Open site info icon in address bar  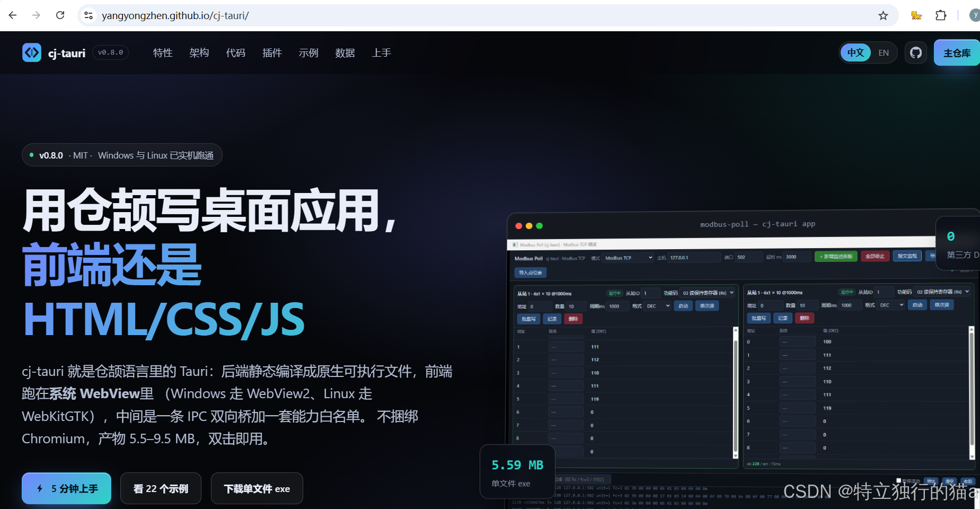(x=89, y=15)
